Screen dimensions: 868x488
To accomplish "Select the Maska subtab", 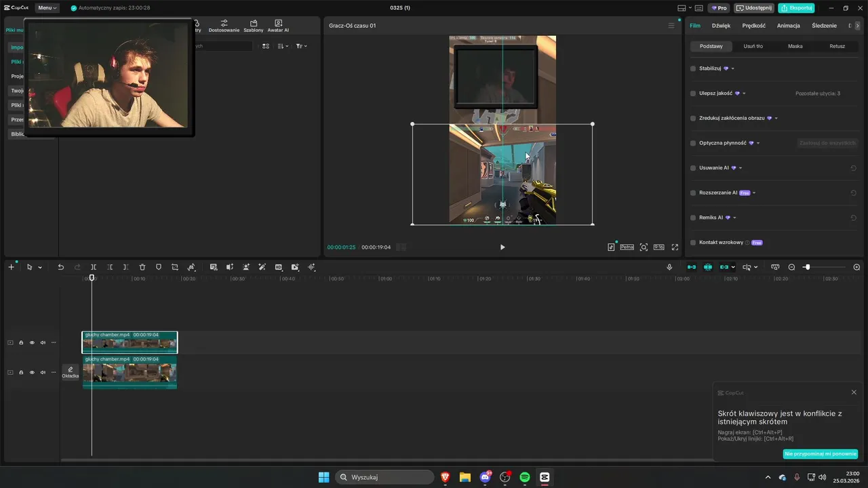I will tap(795, 46).
